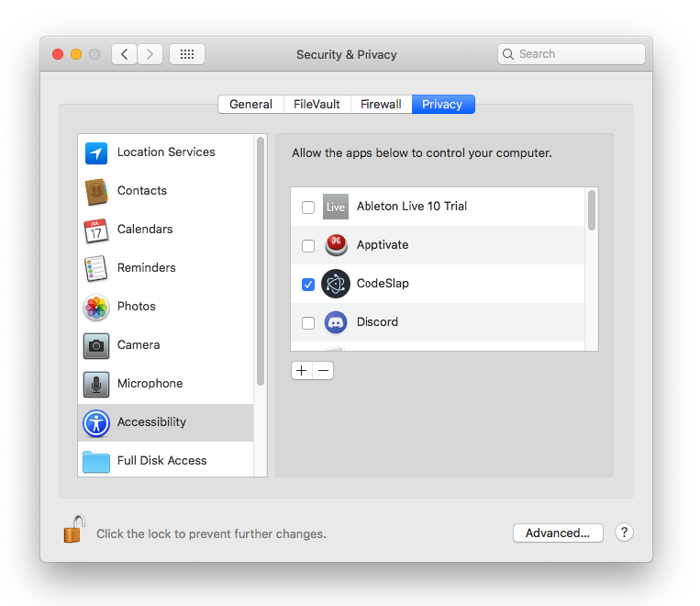Viewport: 700px width, 606px height.
Task: Go back with the left chevron
Action: click(124, 54)
